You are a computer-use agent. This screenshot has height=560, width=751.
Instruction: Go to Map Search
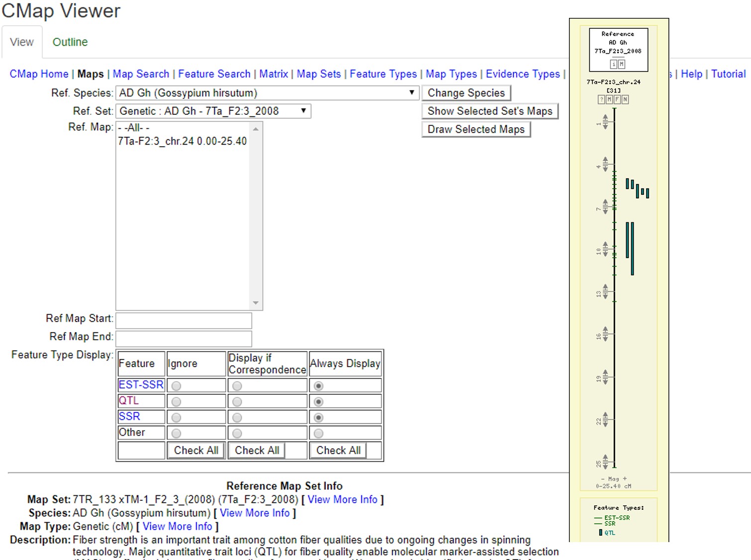[x=141, y=74]
